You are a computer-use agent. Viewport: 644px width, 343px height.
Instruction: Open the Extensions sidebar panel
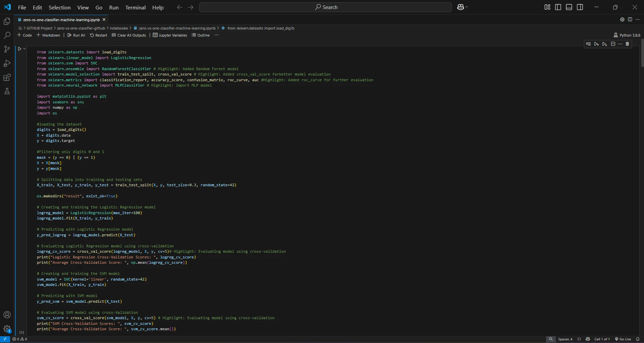coord(7,78)
